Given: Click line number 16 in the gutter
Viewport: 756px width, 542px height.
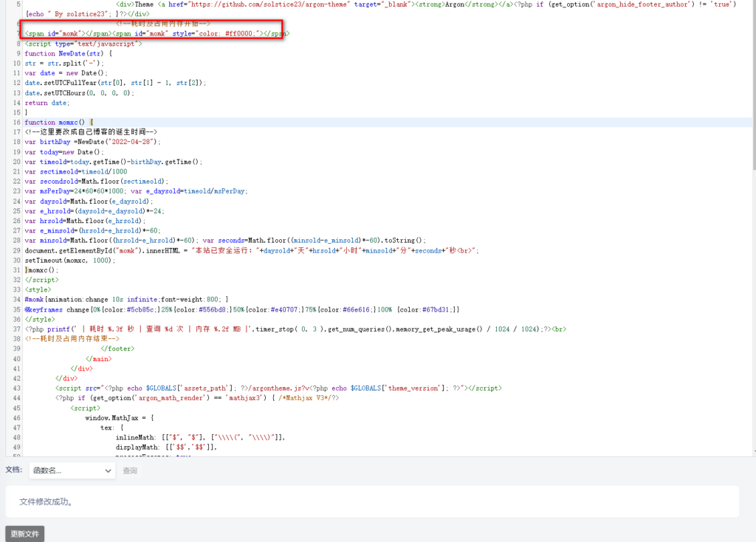Looking at the screenshot, I should point(16,123).
